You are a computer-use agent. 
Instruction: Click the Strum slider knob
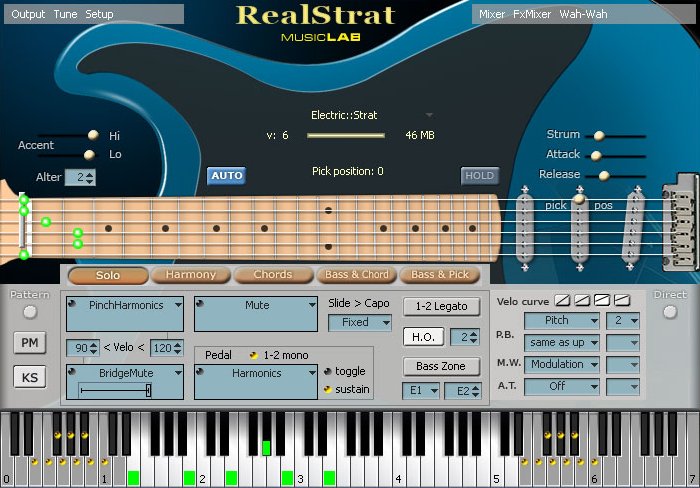599,136
